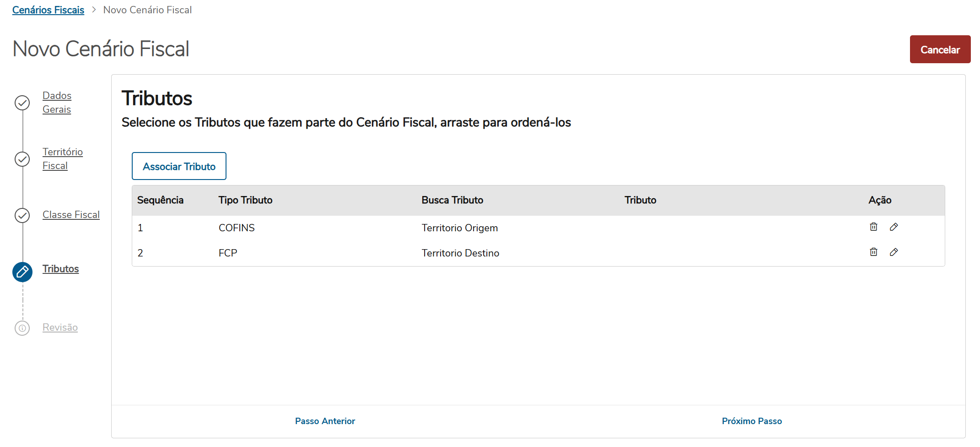The height and width of the screenshot is (447, 980).
Task: Open Cenários Fiscais breadcrumb link
Action: [x=48, y=10]
